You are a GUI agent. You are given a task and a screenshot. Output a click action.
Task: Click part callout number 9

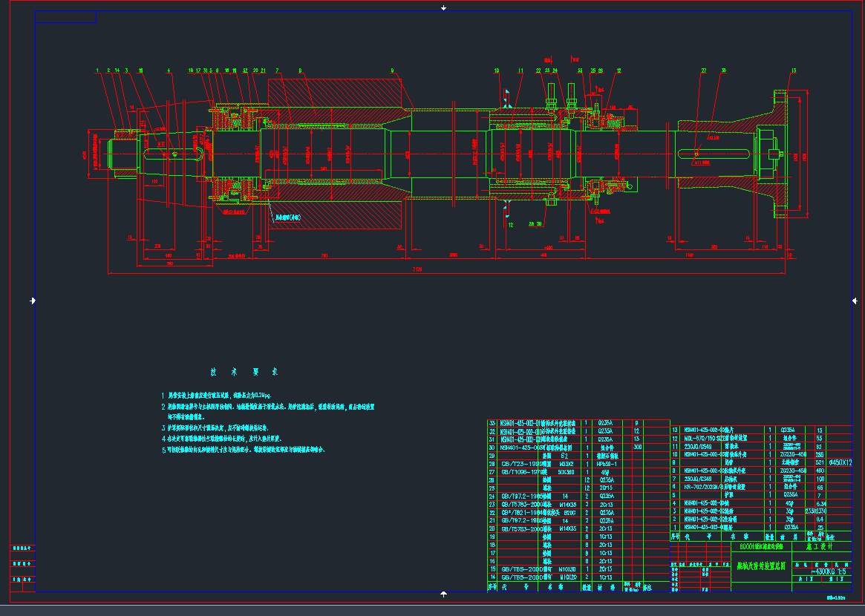click(x=392, y=71)
